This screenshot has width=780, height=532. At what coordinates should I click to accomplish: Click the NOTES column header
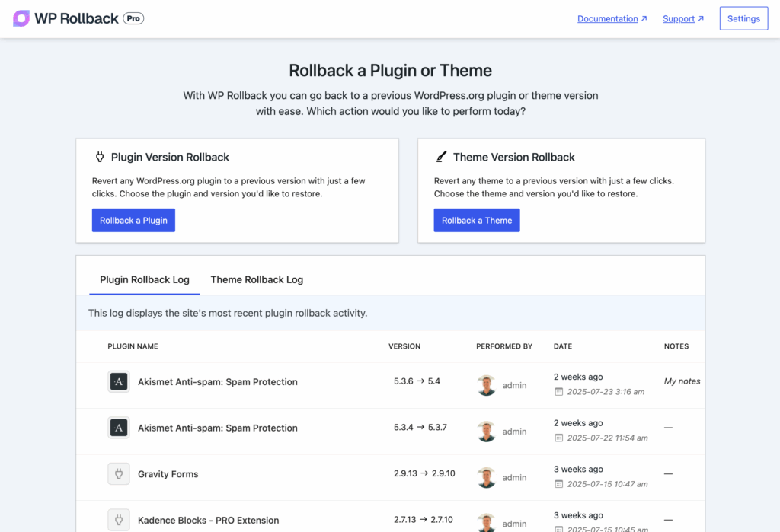pos(676,346)
